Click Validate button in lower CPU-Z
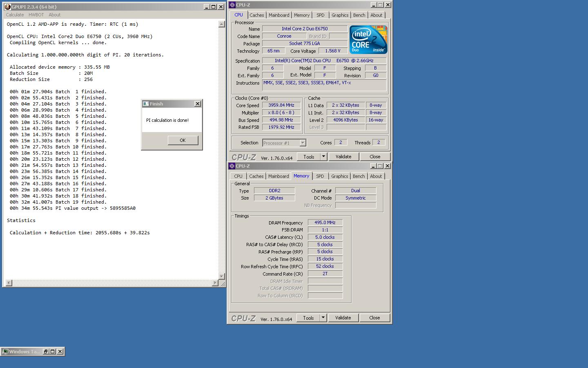The image size is (588, 368). tap(343, 318)
